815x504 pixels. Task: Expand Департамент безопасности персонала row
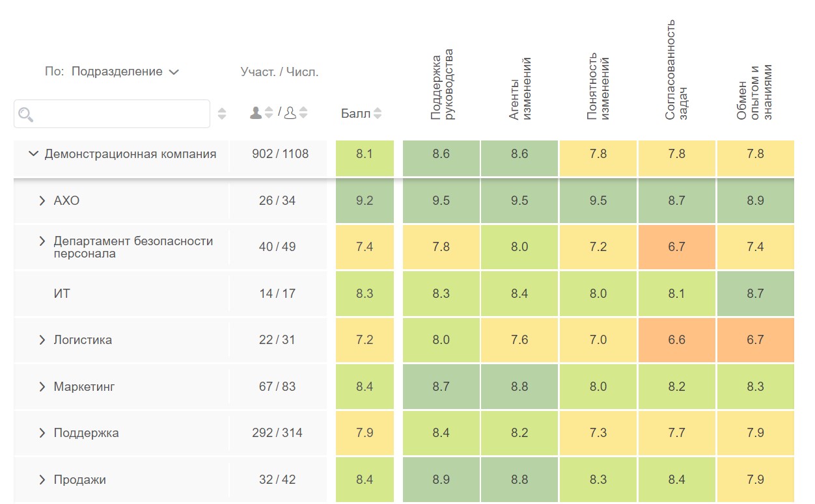pyautogui.click(x=43, y=241)
